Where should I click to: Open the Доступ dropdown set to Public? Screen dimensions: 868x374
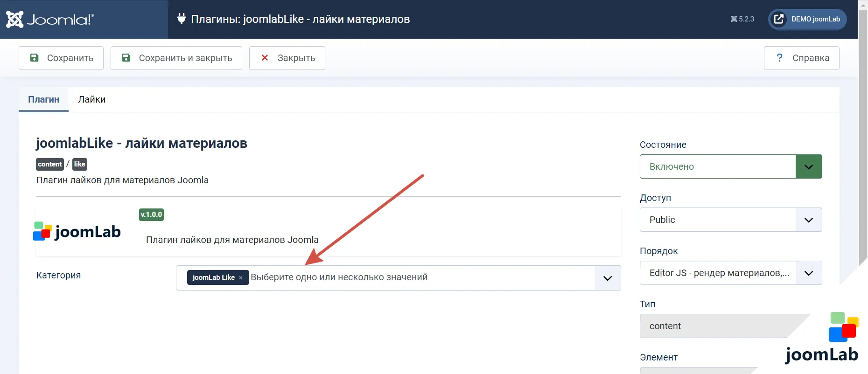[x=731, y=220]
